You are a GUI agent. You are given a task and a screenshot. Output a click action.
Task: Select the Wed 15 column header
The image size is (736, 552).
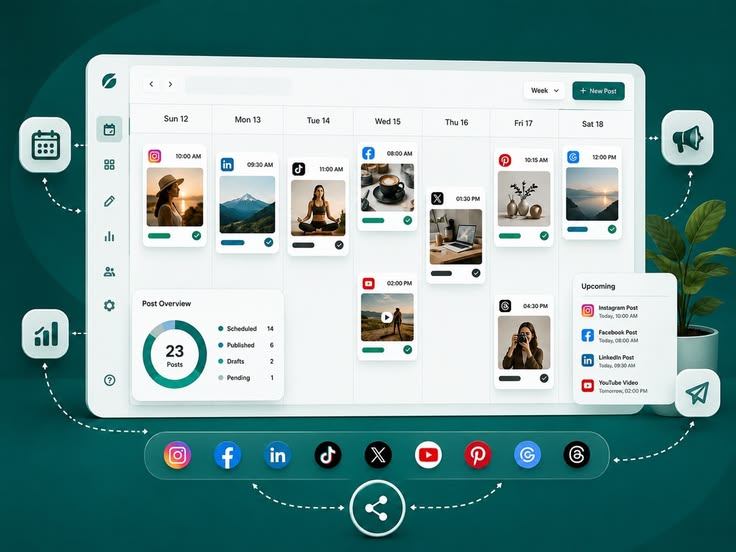[x=387, y=122]
